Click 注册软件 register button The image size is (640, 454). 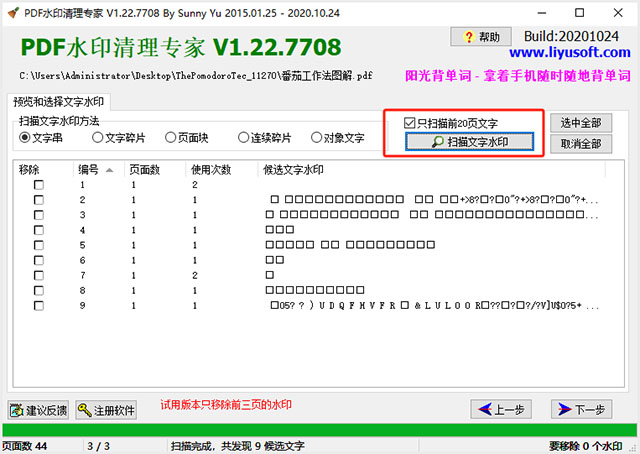(x=106, y=410)
